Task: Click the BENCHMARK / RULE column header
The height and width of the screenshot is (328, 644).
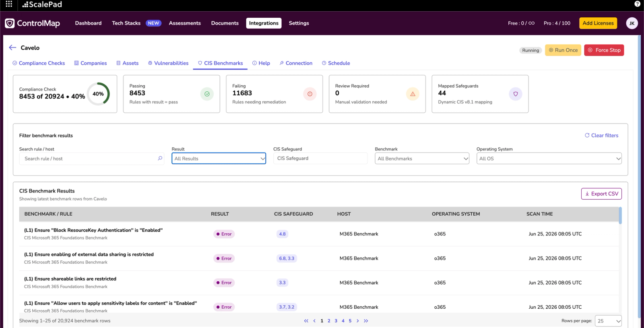Action: tap(48, 214)
